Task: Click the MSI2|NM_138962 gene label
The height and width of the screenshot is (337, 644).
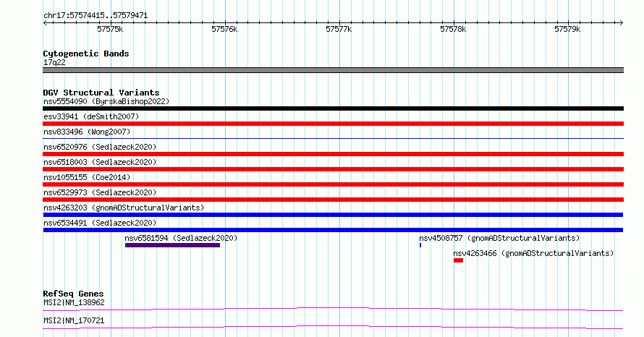Action: pyautogui.click(x=74, y=302)
